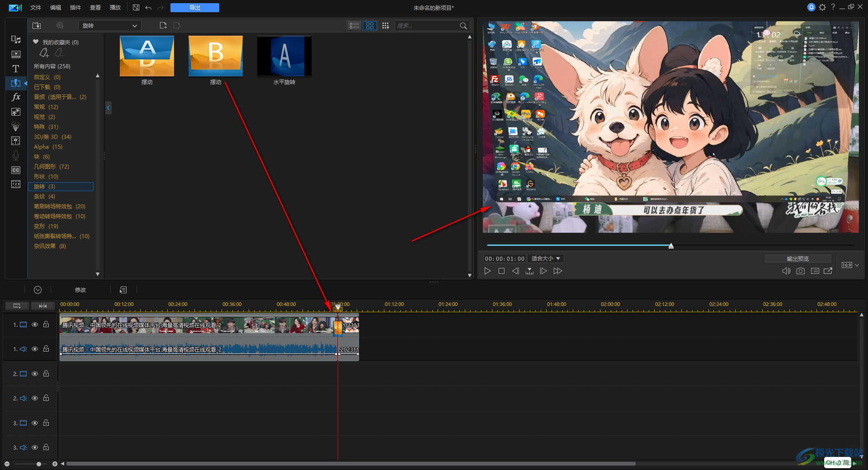This screenshot has height=470, width=868.
Task: Open the PiP Objects Room icon
Action: tap(16, 112)
